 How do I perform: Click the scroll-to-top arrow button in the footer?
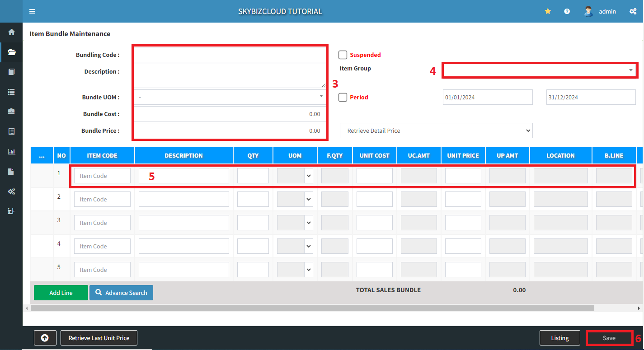[x=45, y=338]
